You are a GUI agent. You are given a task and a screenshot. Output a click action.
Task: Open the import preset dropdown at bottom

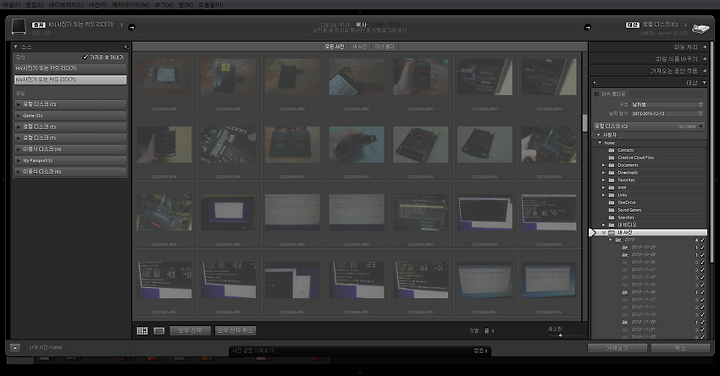click(481, 351)
